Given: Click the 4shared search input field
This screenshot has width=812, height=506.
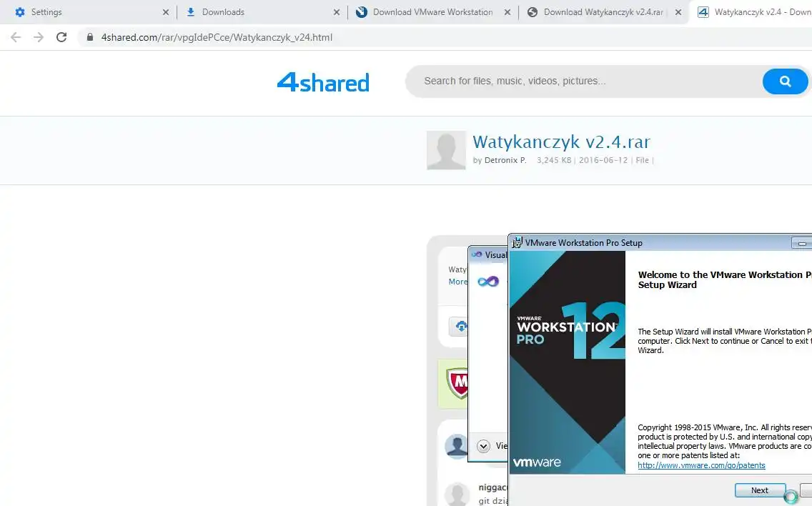Looking at the screenshot, I should coord(583,81).
